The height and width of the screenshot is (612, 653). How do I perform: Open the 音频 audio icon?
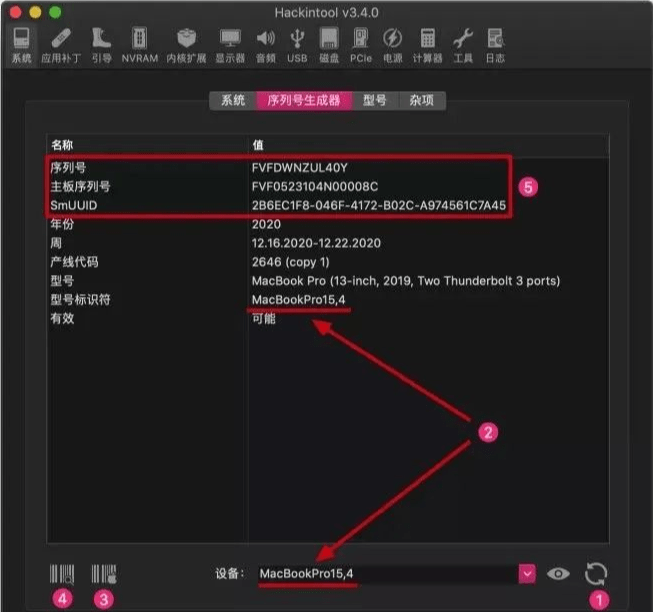pos(265,45)
